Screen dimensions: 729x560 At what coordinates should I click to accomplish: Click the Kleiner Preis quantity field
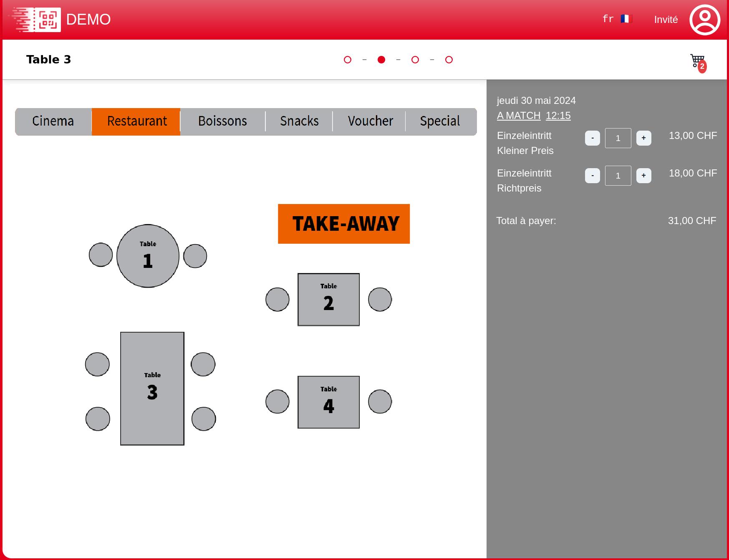618,138
